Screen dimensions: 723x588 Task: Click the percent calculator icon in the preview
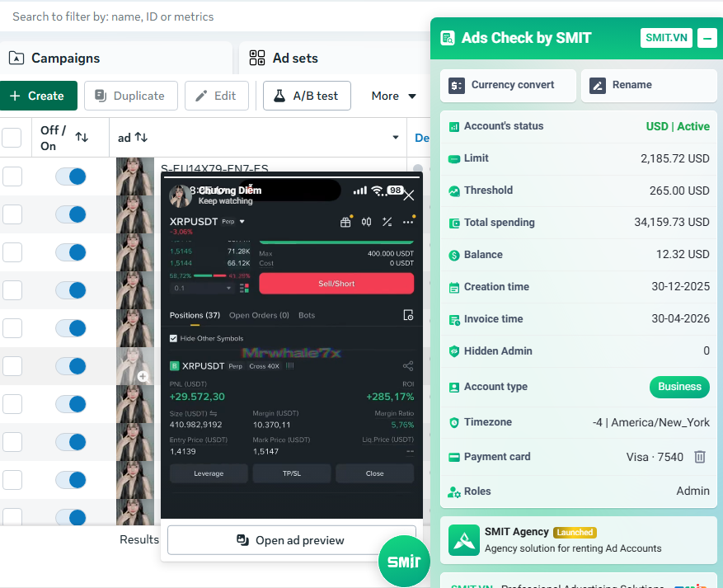(x=387, y=222)
